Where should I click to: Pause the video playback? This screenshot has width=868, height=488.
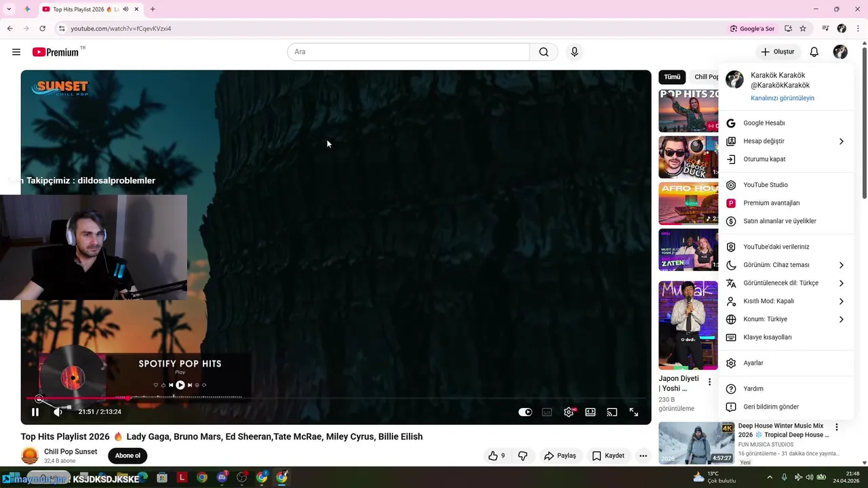pos(35,412)
